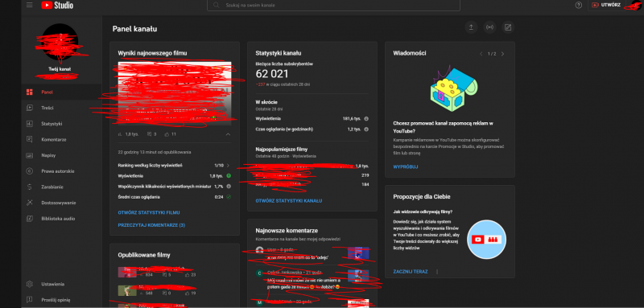Viewport: 644px width, 308px height.
Task: Click the circular illustration in Propozycje dla Ciebie
Action: coord(487,239)
